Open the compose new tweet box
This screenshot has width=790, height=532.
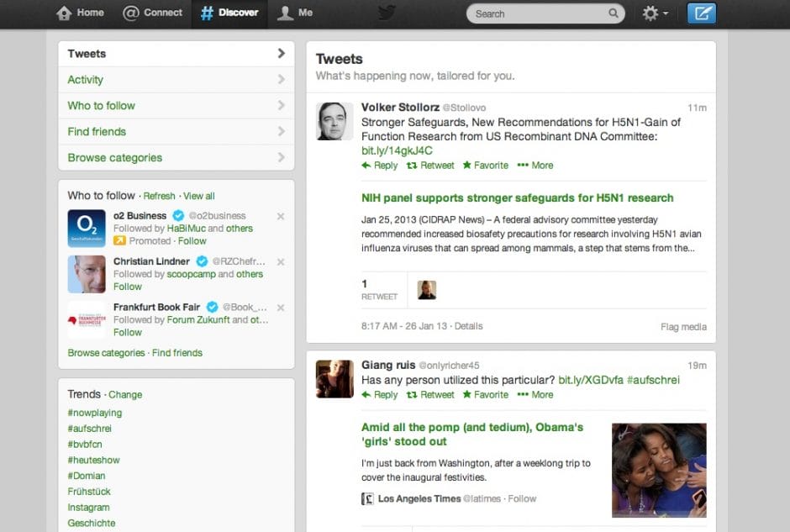coord(702,13)
